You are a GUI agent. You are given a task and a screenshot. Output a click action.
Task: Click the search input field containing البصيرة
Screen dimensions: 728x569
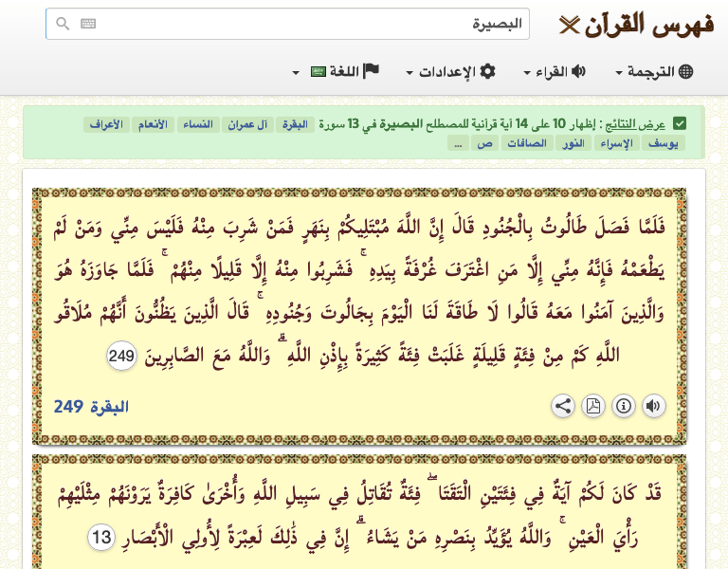(303, 25)
